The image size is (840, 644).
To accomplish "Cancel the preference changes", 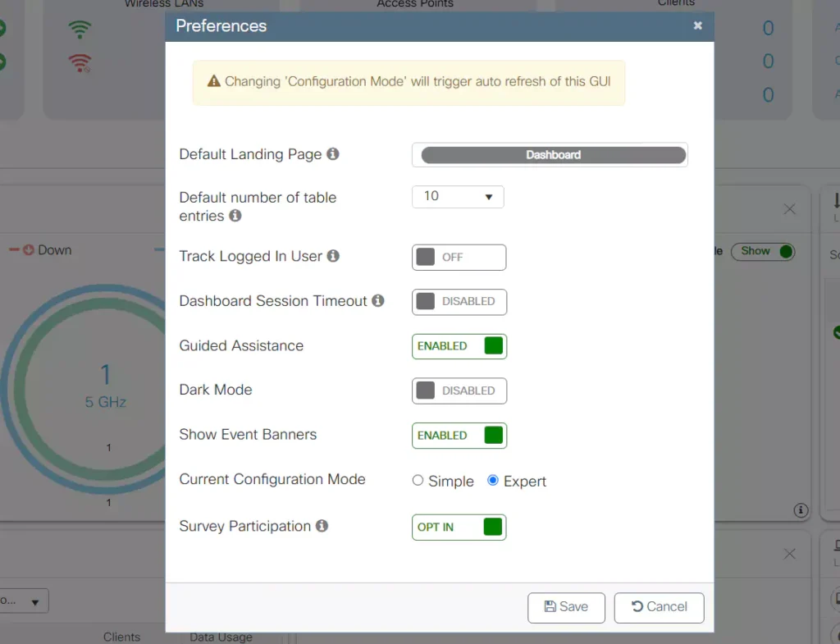I will point(659,607).
